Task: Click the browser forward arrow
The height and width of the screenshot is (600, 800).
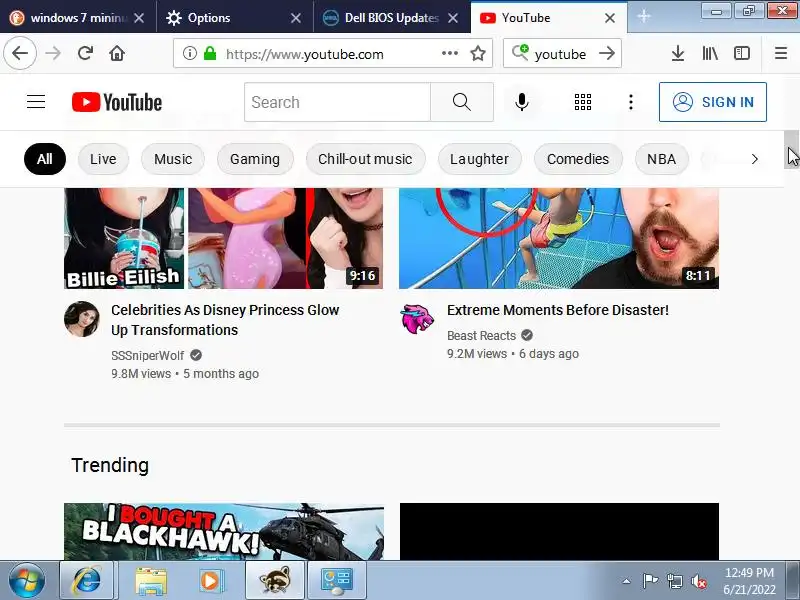Action: (53, 53)
